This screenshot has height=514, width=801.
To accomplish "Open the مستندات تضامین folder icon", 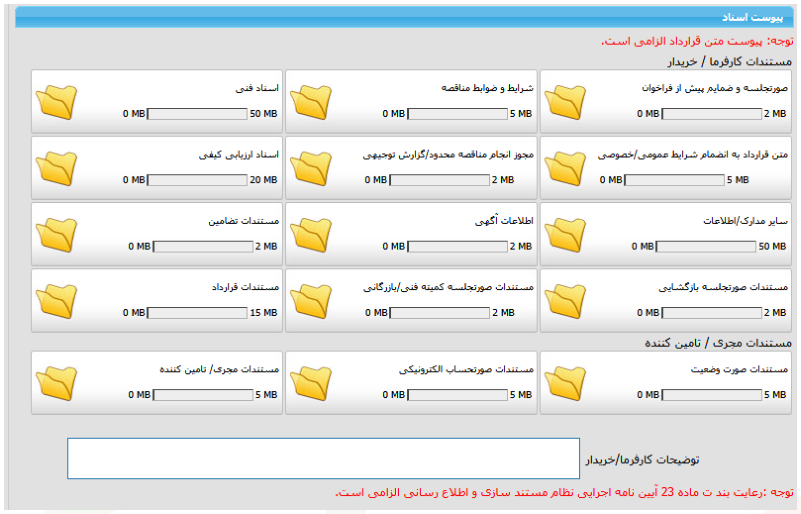I will pos(56,235).
